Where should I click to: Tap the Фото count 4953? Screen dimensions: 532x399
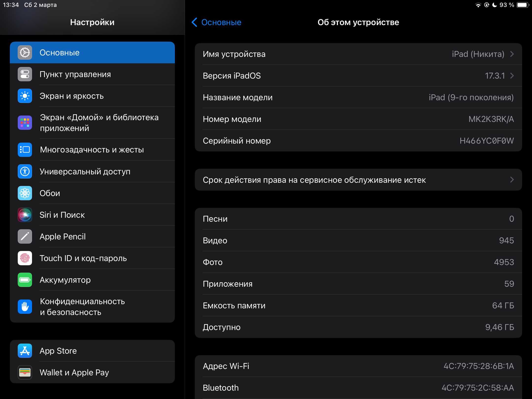pyautogui.click(x=504, y=262)
